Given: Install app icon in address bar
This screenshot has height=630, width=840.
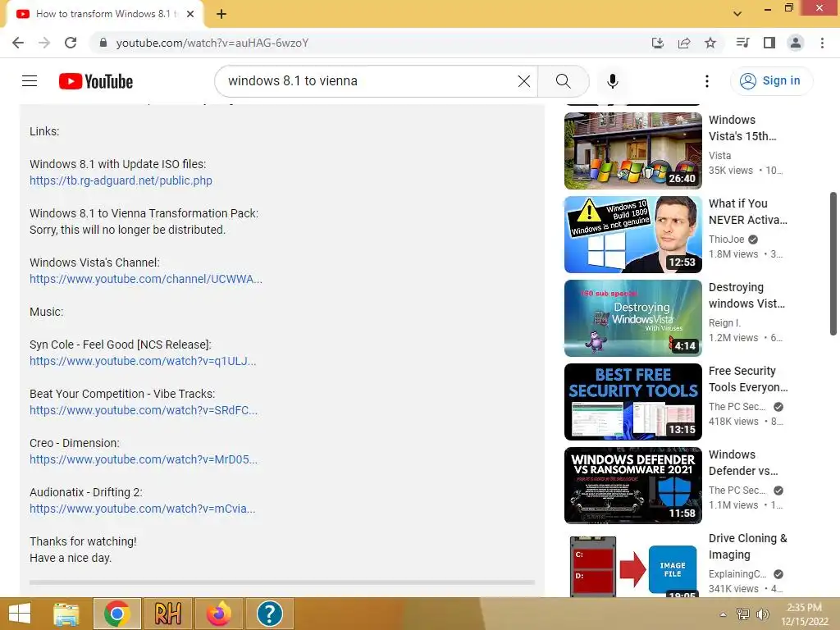Looking at the screenshot, I should [658, 43].
